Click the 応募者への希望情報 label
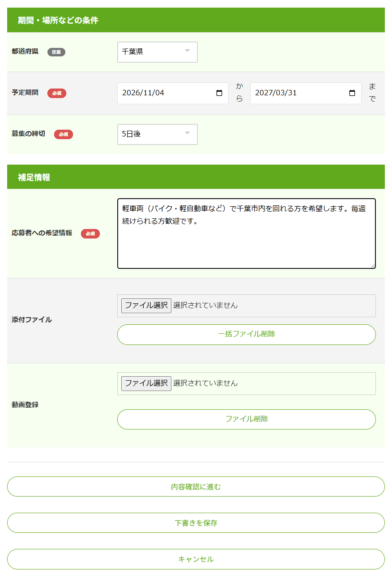Screen dimensions: 392x578 [42, 233]
